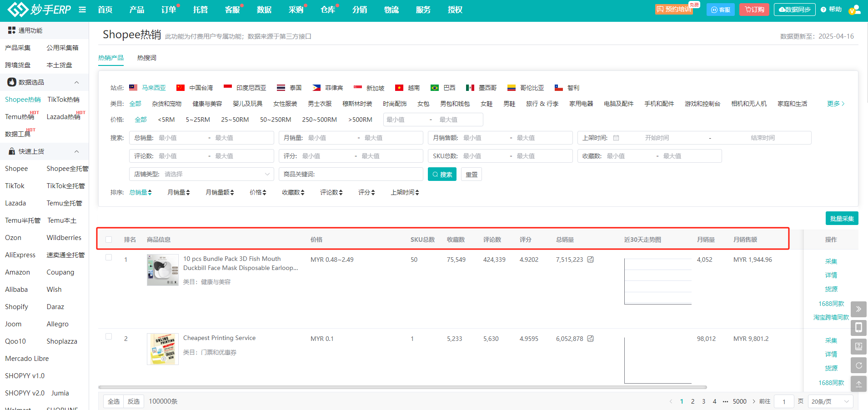This screenshot has width=868, height=410.
Task: Open calendar icon in 上架时间 field
Action: 616,138
